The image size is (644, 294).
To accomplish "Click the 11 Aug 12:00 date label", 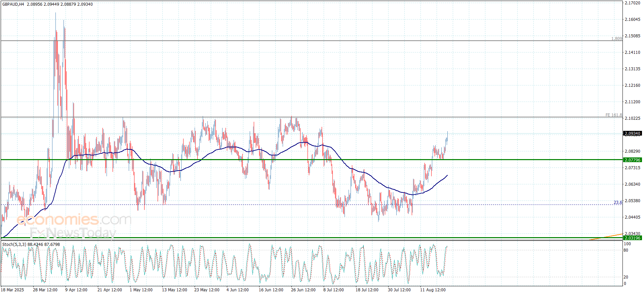I will tap(433, 290).
